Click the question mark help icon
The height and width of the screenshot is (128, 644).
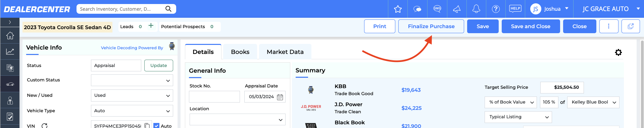(496, 9)
